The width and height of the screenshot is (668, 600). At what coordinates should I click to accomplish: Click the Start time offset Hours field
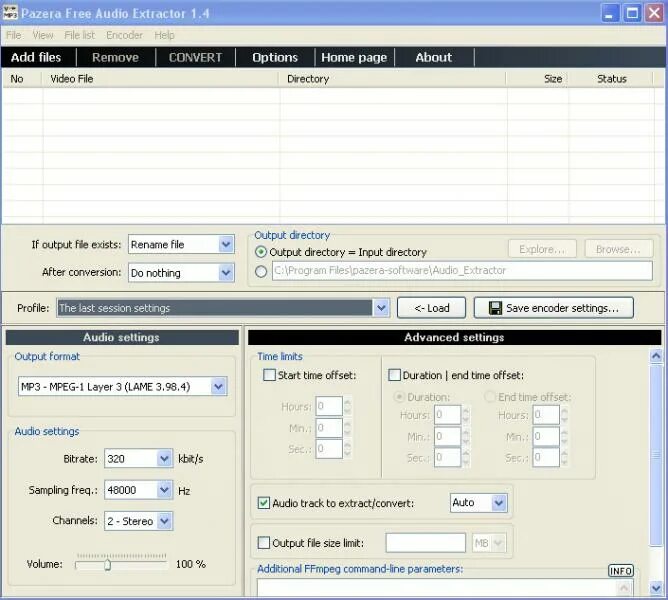click(329, 406)
